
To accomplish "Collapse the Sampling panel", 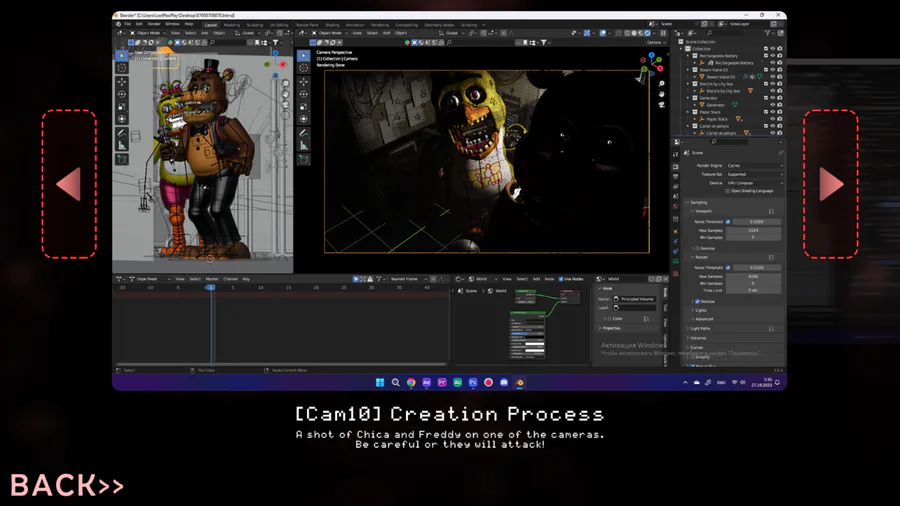I will [x=698, y=202].
